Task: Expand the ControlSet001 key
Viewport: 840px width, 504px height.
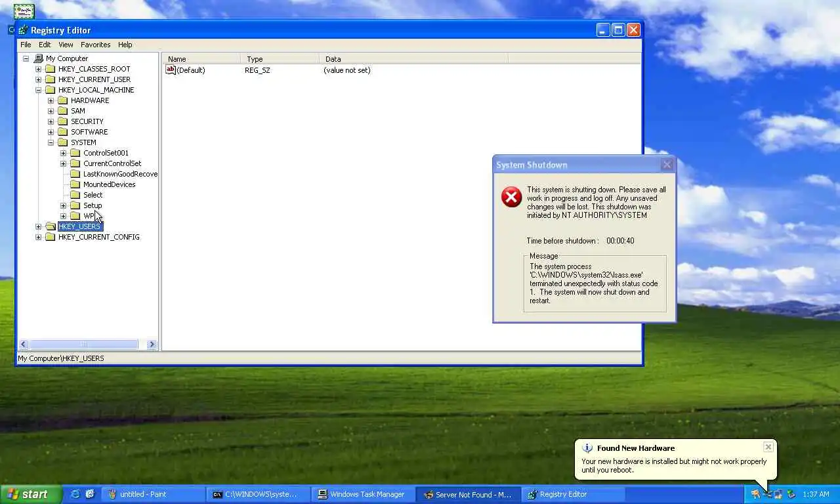Action: coord(63,153)
